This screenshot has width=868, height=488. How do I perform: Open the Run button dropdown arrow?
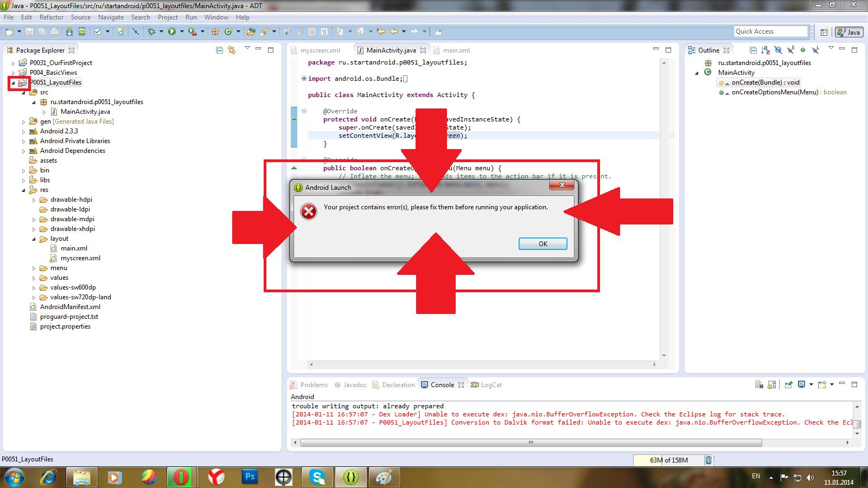point(182,31)
